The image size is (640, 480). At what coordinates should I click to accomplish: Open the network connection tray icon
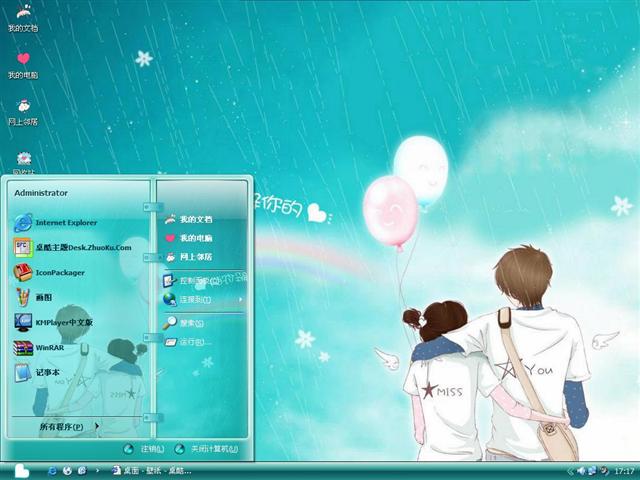[x=592, y=471]
